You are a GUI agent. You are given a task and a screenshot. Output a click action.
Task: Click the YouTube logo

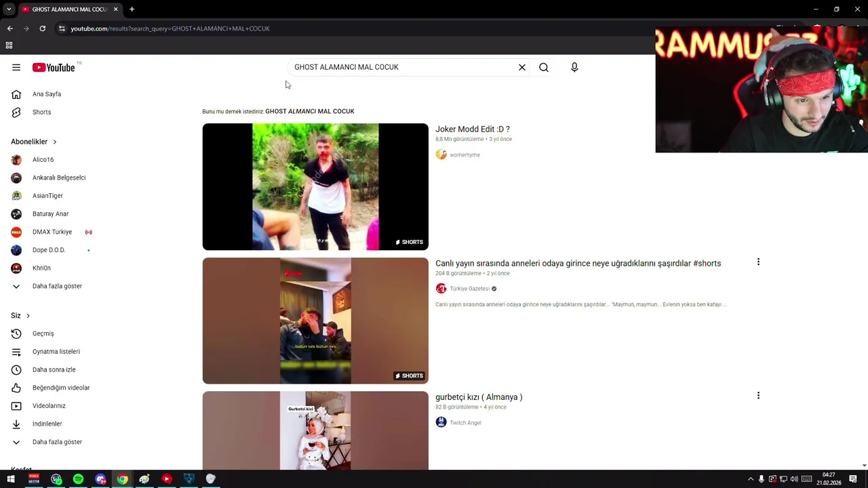[x=54, y=67]
